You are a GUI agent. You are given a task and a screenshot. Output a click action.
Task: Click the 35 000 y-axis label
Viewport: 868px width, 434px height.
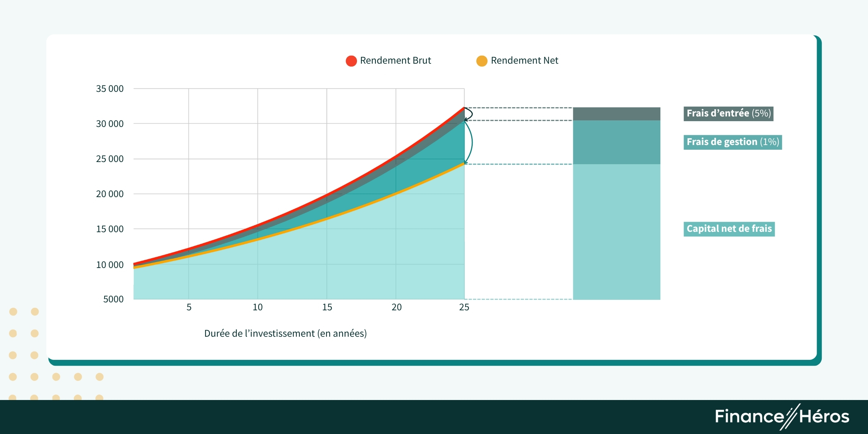pos(110,89)
